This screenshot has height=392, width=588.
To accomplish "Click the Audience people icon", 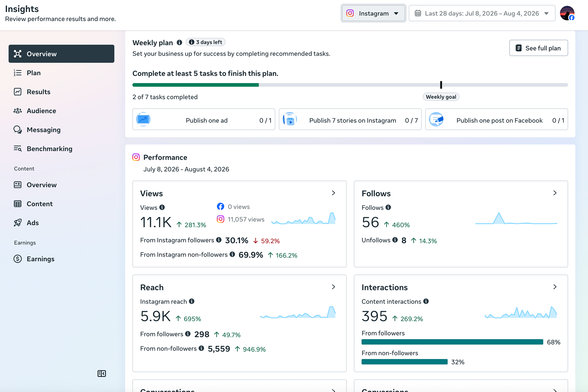I will click(x=18, y=111).
